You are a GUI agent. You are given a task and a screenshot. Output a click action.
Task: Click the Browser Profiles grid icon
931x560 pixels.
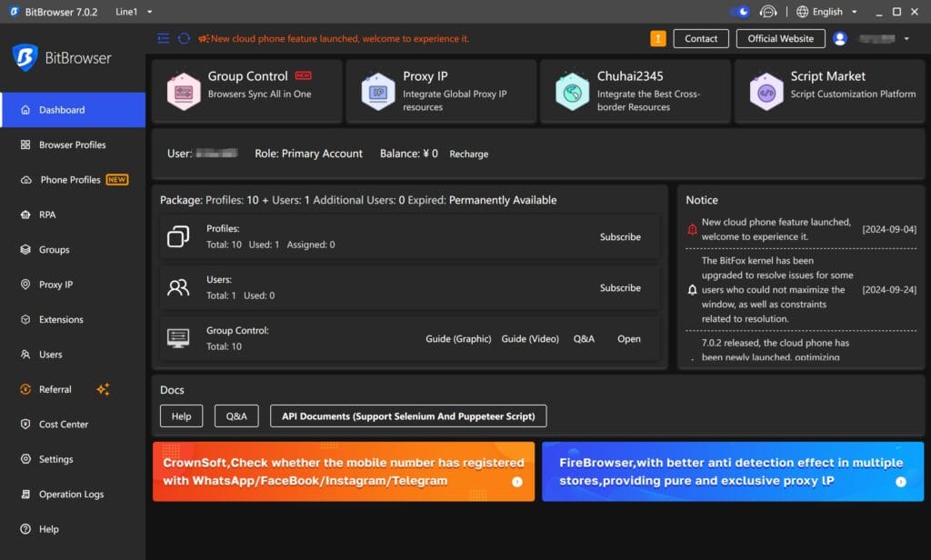[25, 145]
